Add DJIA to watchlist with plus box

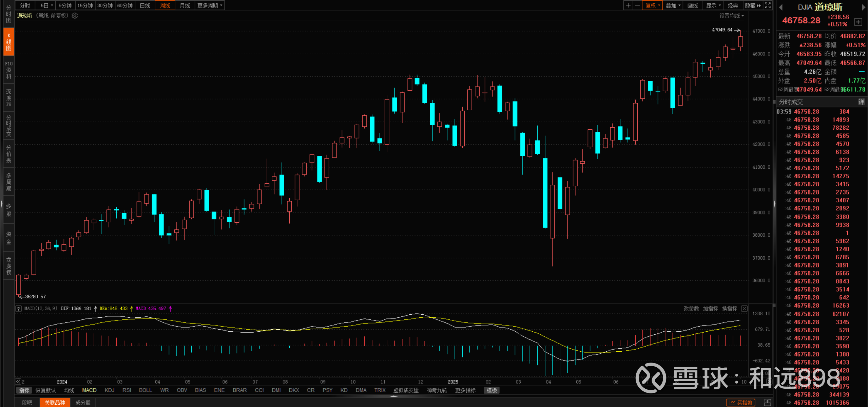858,22
